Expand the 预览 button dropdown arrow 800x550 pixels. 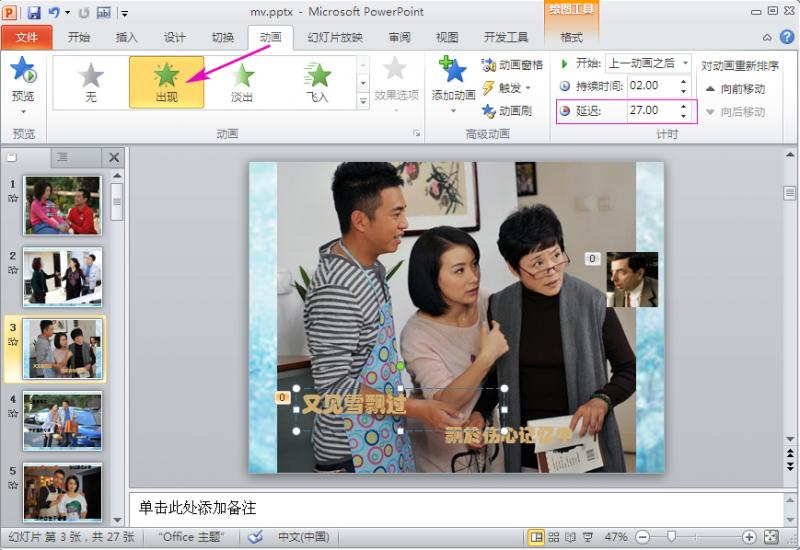(23, 111)
